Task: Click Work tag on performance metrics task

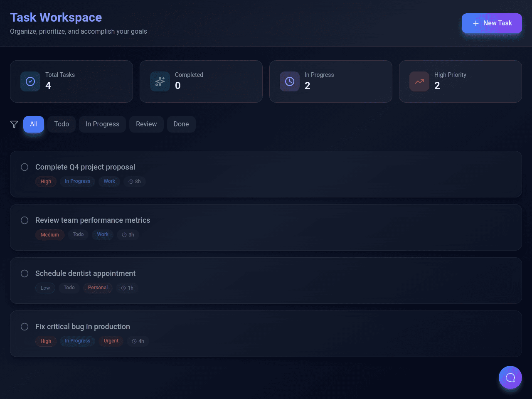Action: pyautogui.click(x=103, y=234)
